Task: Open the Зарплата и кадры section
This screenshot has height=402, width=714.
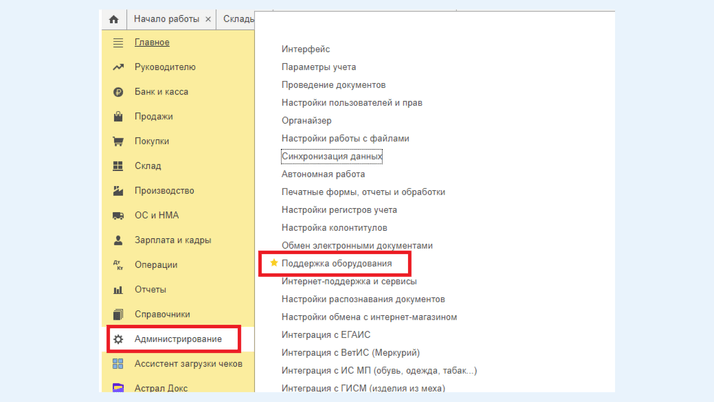Action: [173, 240]
